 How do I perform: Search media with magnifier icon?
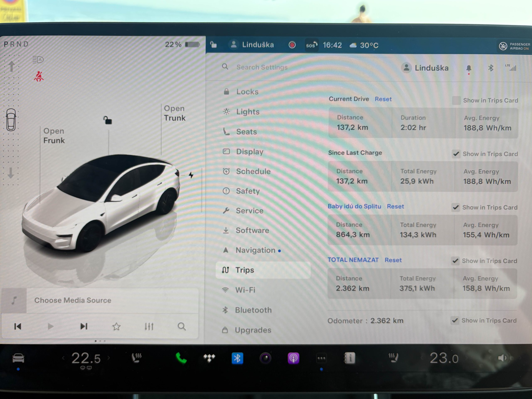[182, 326]
